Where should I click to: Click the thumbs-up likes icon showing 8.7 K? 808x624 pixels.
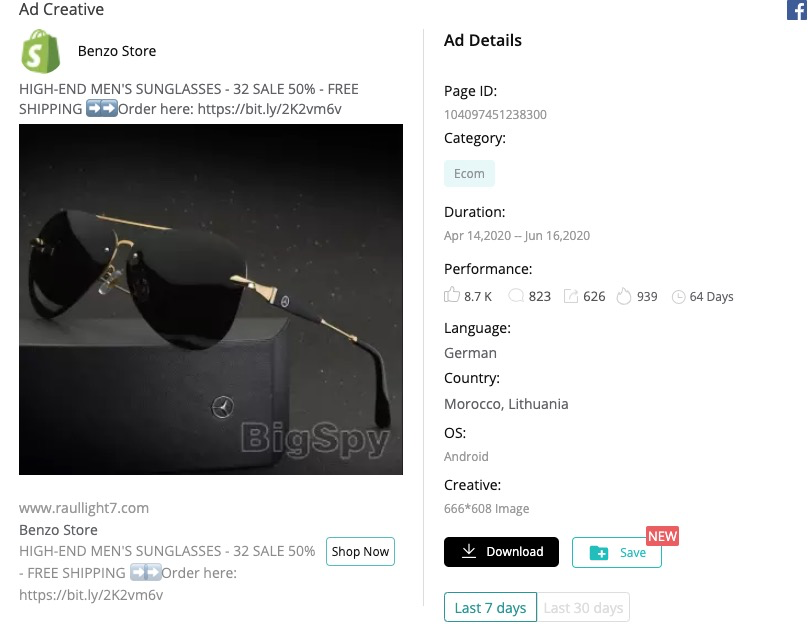452,295
